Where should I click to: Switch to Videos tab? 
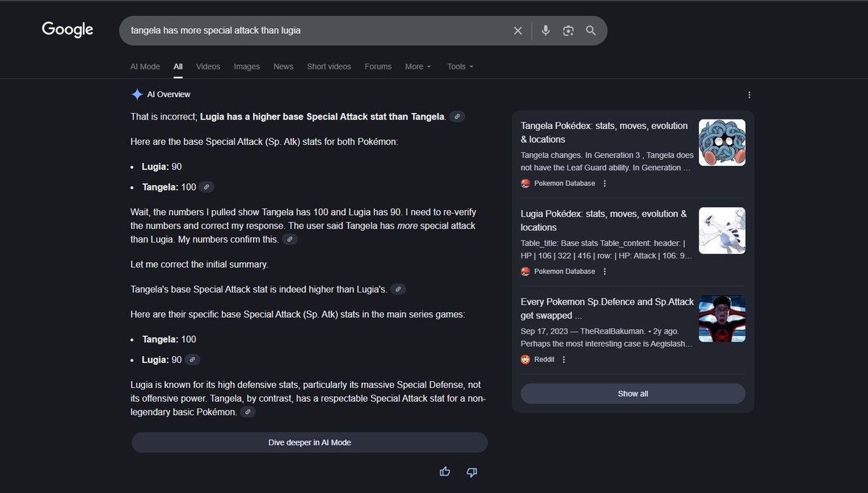[x=208, y=67]
